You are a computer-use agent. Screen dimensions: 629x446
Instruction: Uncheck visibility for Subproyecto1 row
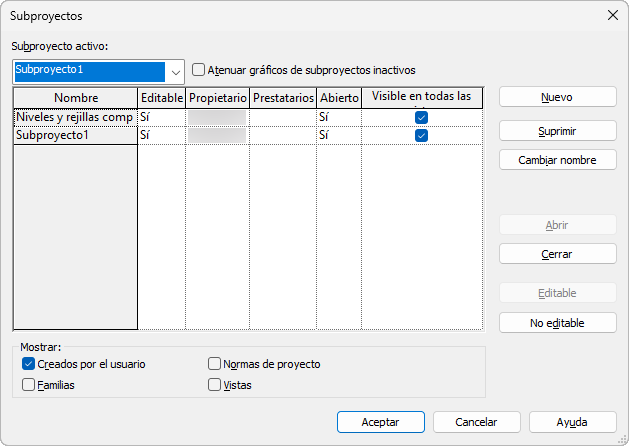pos(421,135)
